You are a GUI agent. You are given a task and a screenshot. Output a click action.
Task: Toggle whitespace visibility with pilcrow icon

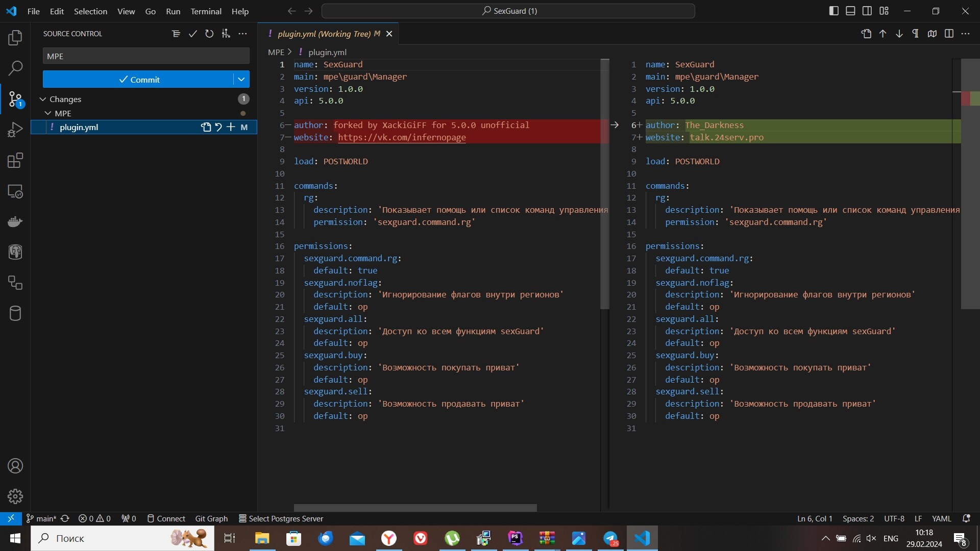point(915,34)
